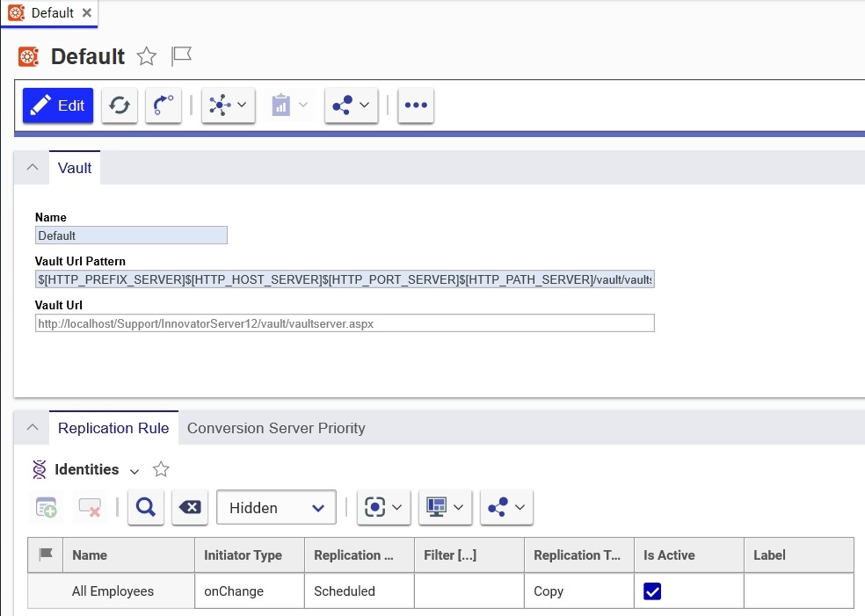865x616 pixels.
Task: Open the structure network icon dropdown
Action: 228,105
